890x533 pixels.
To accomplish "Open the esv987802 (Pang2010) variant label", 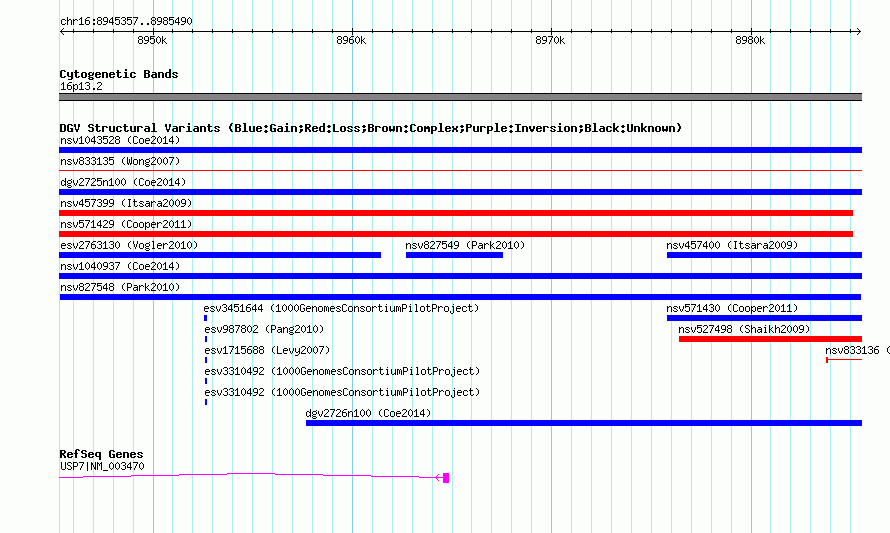I will [x=264, y=329].
